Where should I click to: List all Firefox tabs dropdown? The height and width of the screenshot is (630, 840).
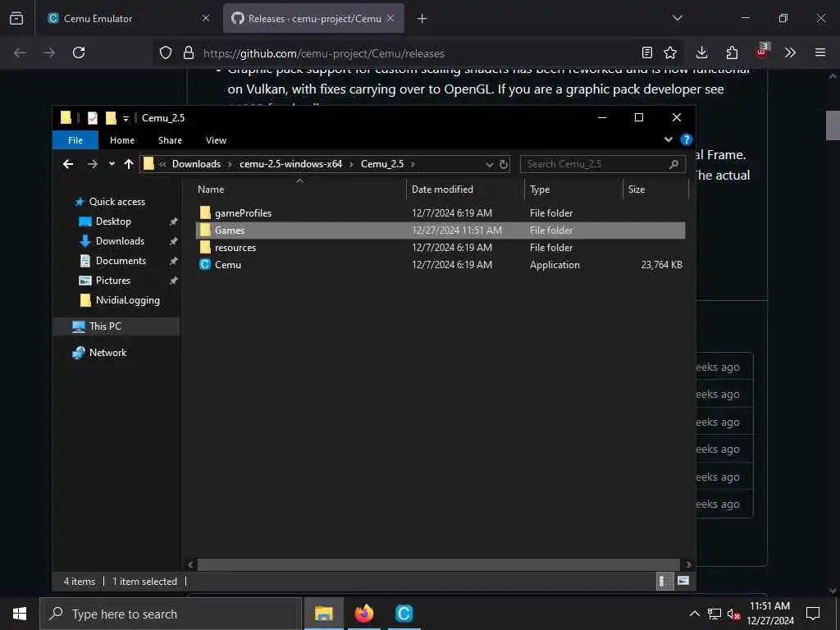(x=678, y=18)
